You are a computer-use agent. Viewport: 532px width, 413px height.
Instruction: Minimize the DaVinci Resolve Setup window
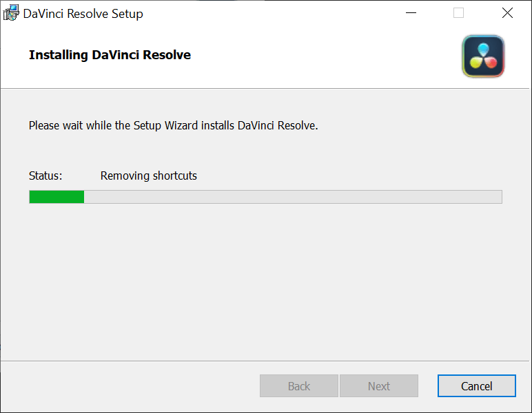coord(411,13)
